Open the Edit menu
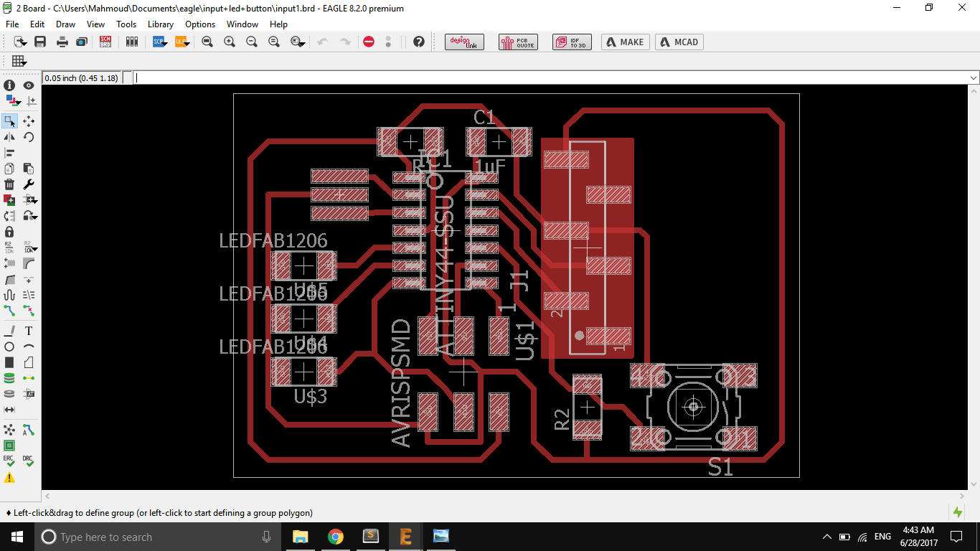Viewport: 980px width, 551px height. [x=37, y=24]
